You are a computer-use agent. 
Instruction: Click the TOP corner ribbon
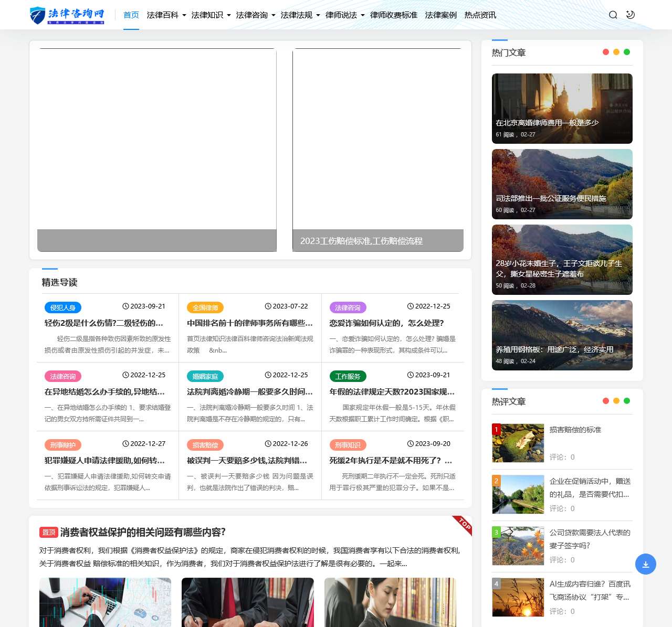click(x=464, y=524)
